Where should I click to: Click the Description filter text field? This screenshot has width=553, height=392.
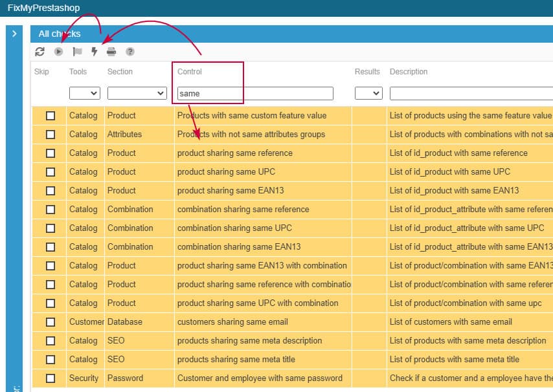(x=471, y=94)
